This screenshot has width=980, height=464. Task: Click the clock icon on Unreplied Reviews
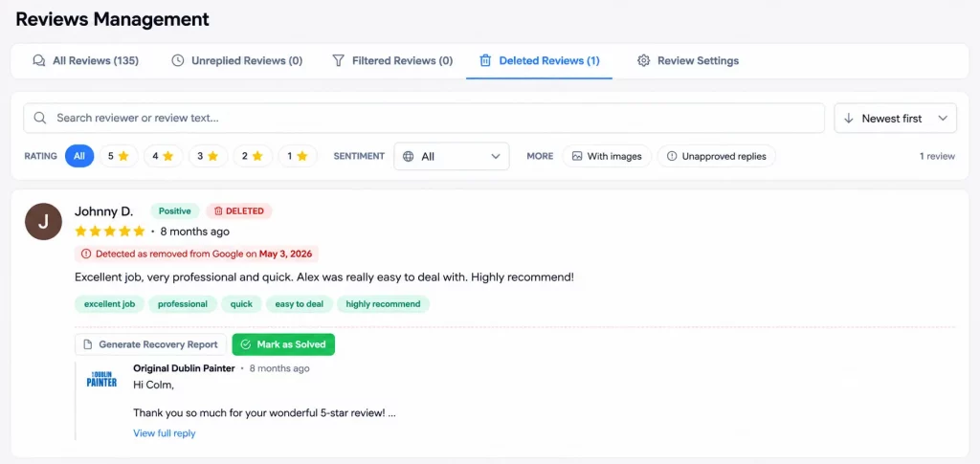click(178, 60)
